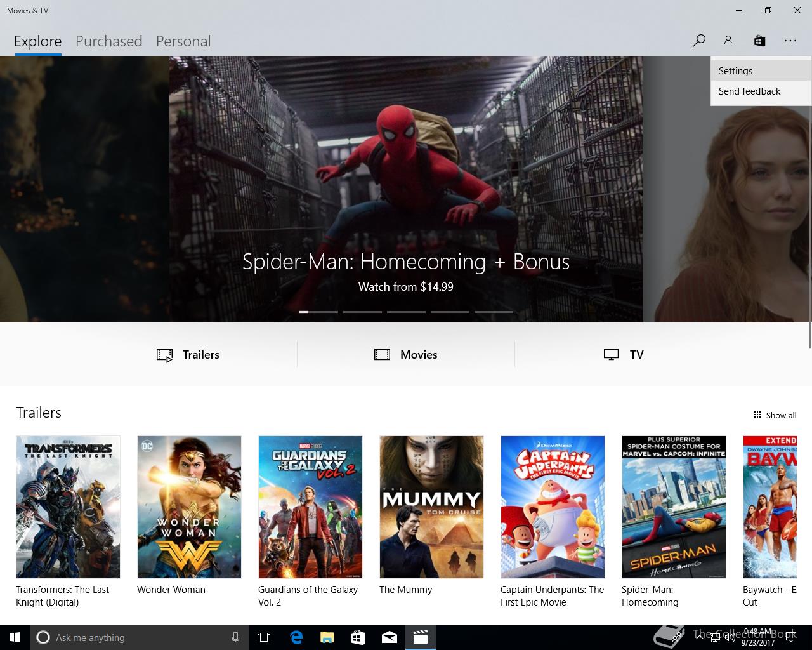Click the Show all grid icon
812x650 pixels.
[757, 415]
